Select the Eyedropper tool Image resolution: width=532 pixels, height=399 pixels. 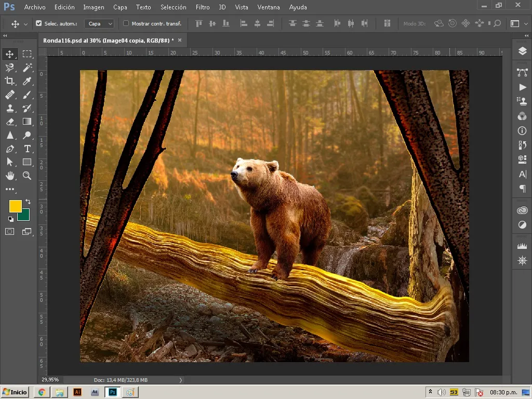tap(27, 81)
